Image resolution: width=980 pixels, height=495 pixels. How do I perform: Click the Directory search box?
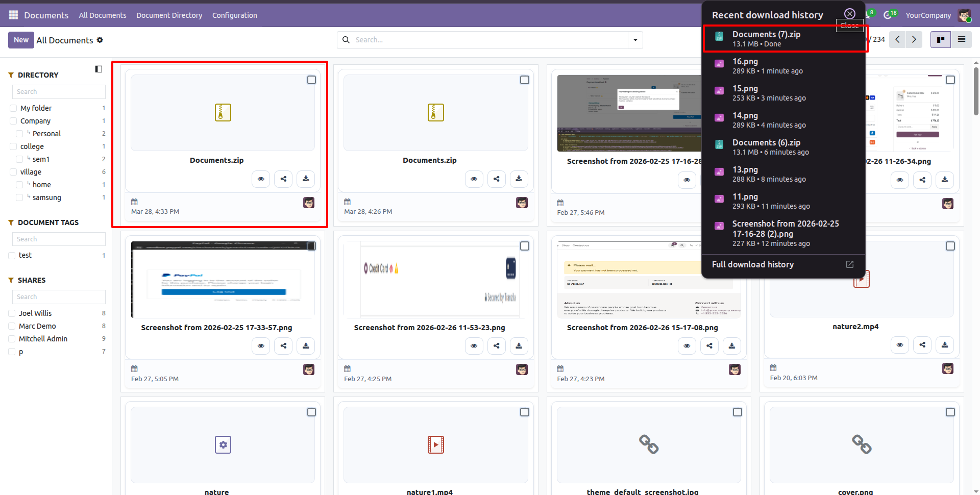click(x=59, y=92)
